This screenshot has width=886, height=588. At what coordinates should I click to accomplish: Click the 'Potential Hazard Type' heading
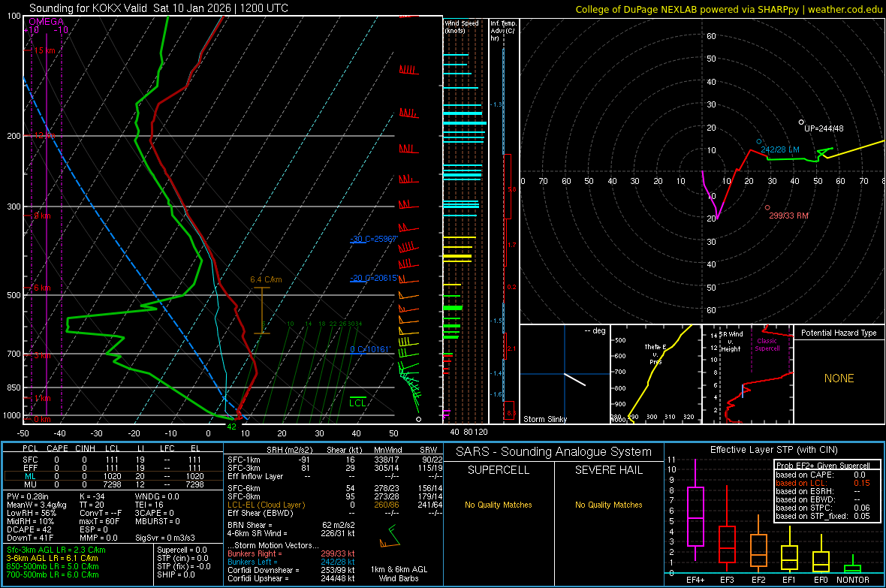(839, 333)
